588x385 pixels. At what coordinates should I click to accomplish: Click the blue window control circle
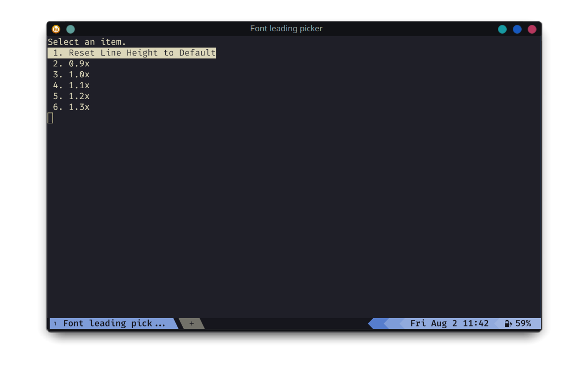(x=517, y=29)
